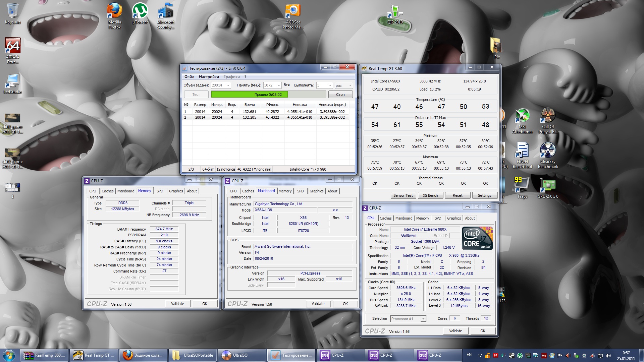Open UltraISOPortable folder from taskbar
This screenshot has height=362, width=644.
coord(193,355)
